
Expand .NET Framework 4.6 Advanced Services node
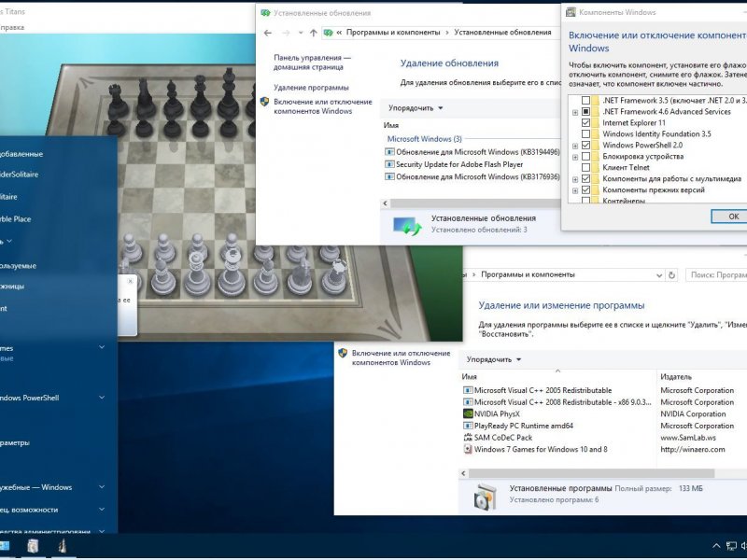575,112
